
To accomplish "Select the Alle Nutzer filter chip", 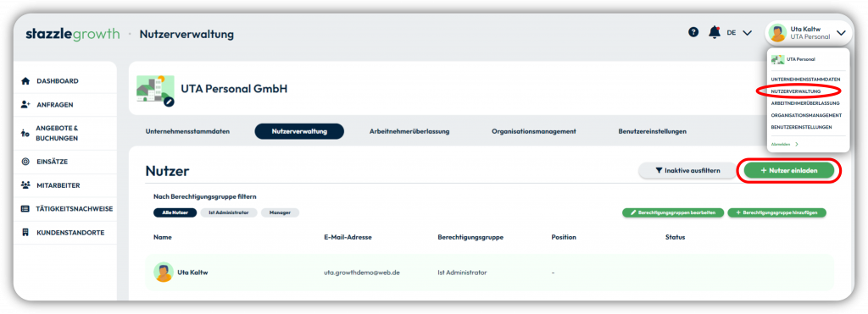I will [x=175, y=212].
